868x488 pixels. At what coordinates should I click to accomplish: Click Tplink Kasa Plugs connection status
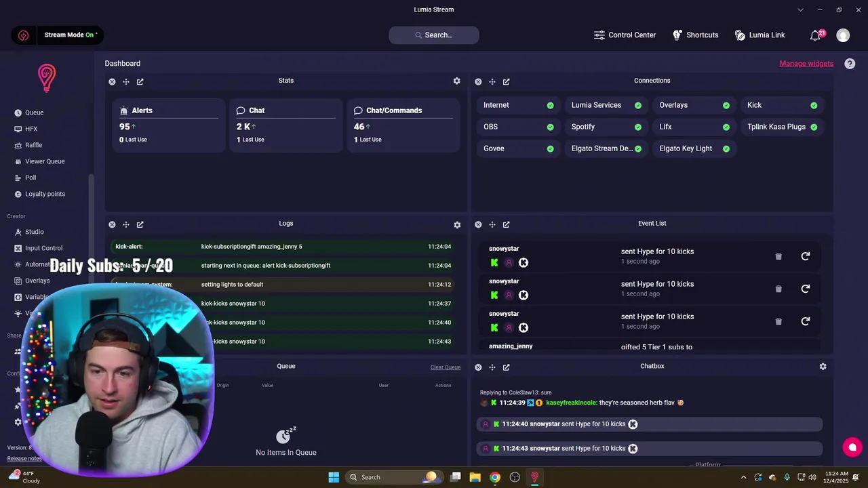783,127
